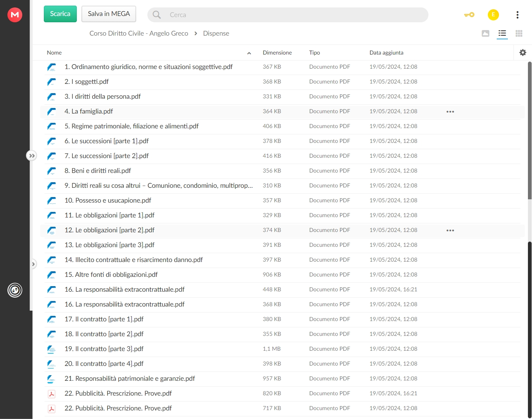Open transfers icon in left sidebar
532x419 pixels.
15,290
